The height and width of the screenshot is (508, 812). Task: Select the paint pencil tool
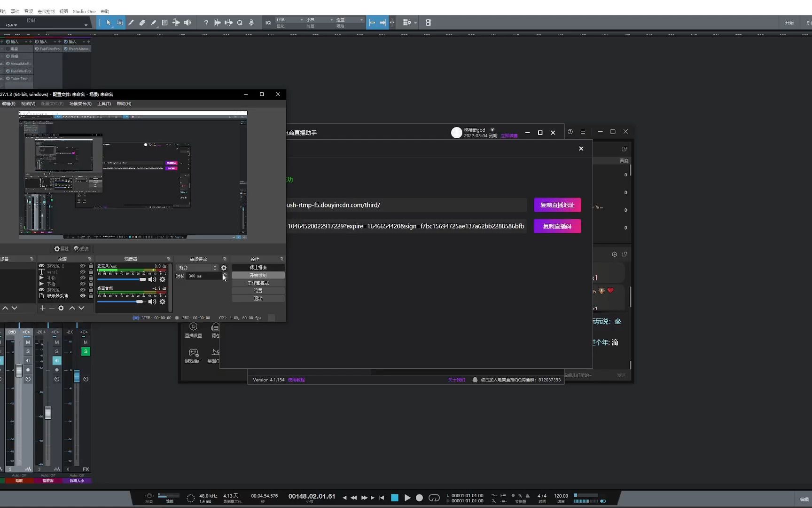[x=153, y=23]
